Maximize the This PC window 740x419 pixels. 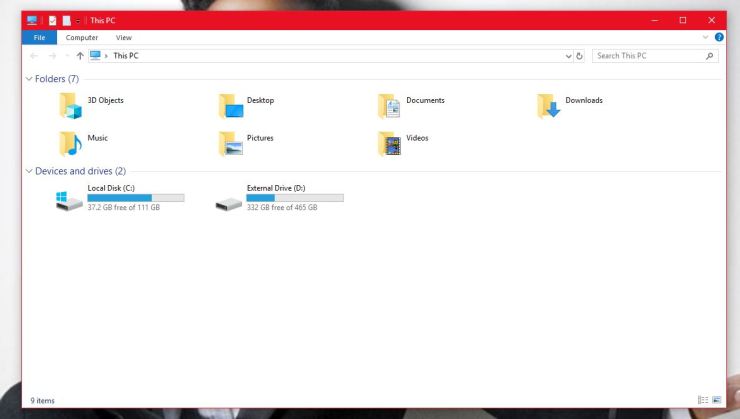click(x=683, y=20)
